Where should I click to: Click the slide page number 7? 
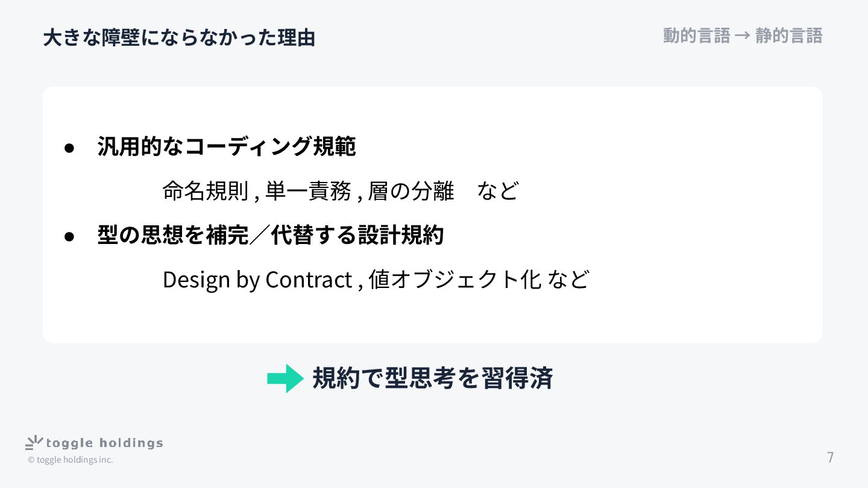pos(830,457)
